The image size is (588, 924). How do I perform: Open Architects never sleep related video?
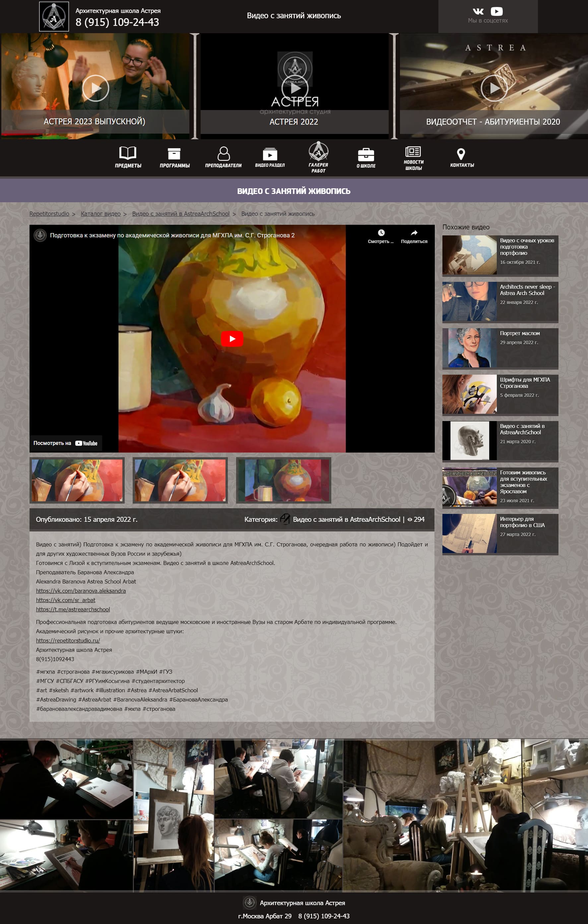tap(500, 302)
